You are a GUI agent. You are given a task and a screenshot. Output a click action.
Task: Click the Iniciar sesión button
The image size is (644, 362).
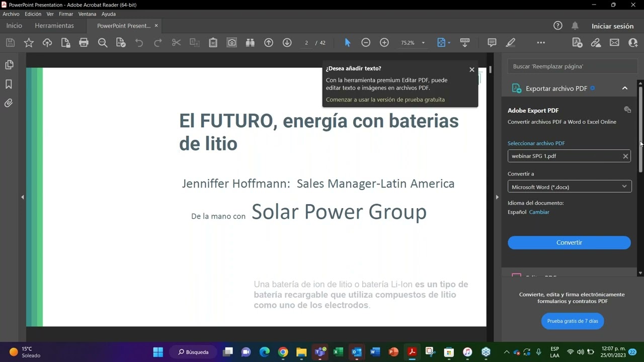612,26
